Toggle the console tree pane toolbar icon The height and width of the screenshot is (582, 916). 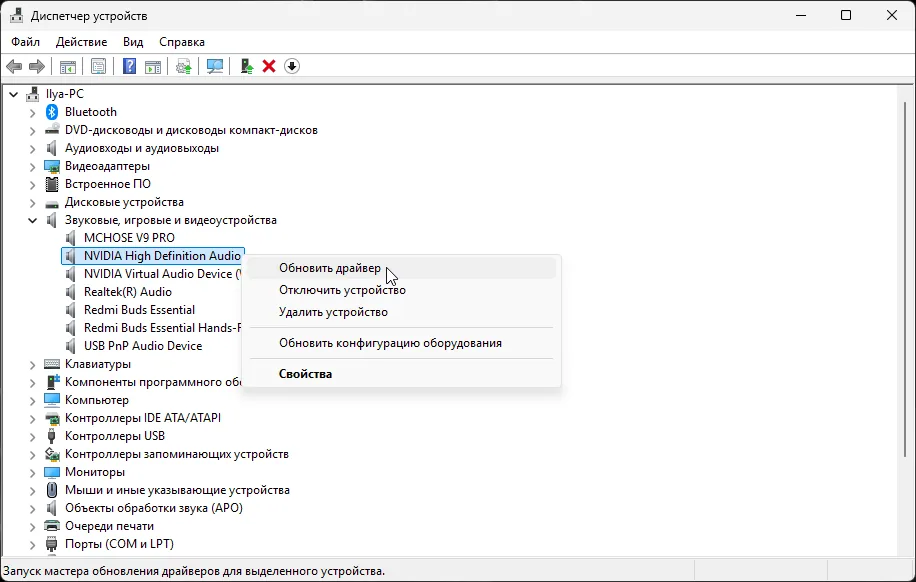click(x=68, y=66)
